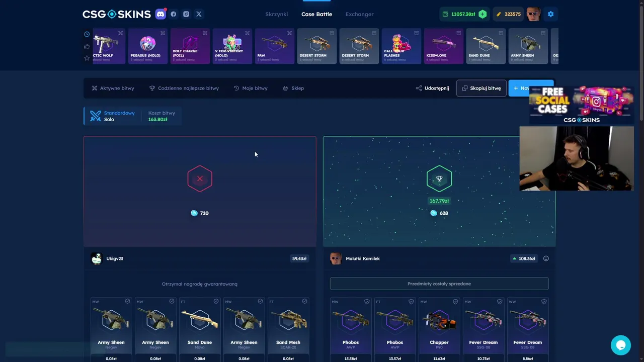Select the thumbs-up best drops icon
Image resolution: width=644 pixels, height=362 pixels.
[87, 46]
